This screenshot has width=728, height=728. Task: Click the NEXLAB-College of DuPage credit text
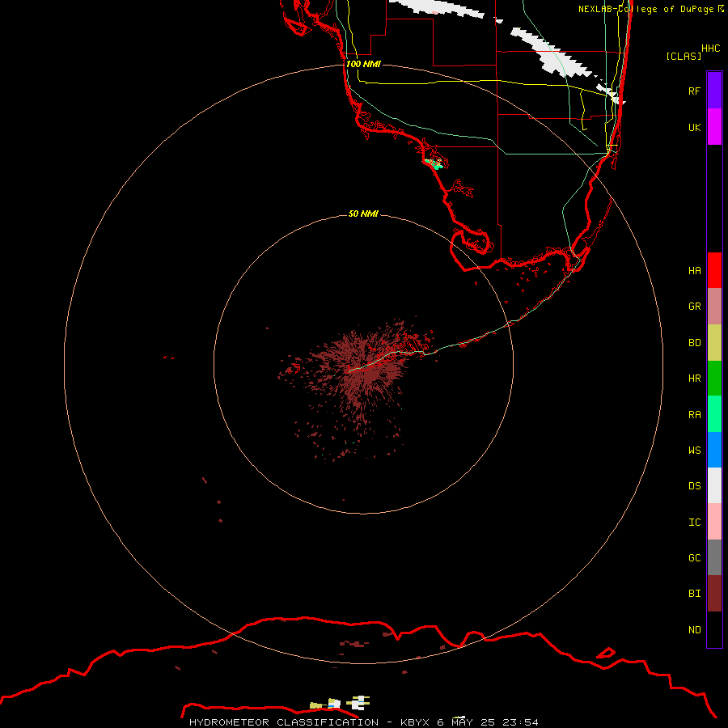(645, 9)
